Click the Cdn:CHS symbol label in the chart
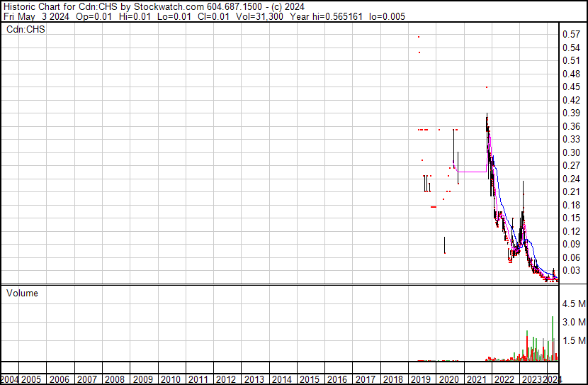Viewport: 588px width, 385px height. pos(26,30)
